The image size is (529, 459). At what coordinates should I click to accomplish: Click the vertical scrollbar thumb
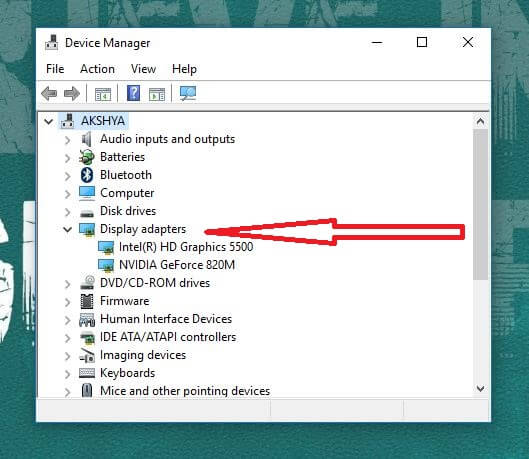[480, 204]
